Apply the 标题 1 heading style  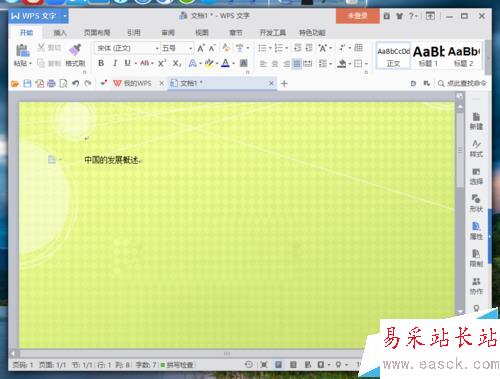(x=428, y=57)
